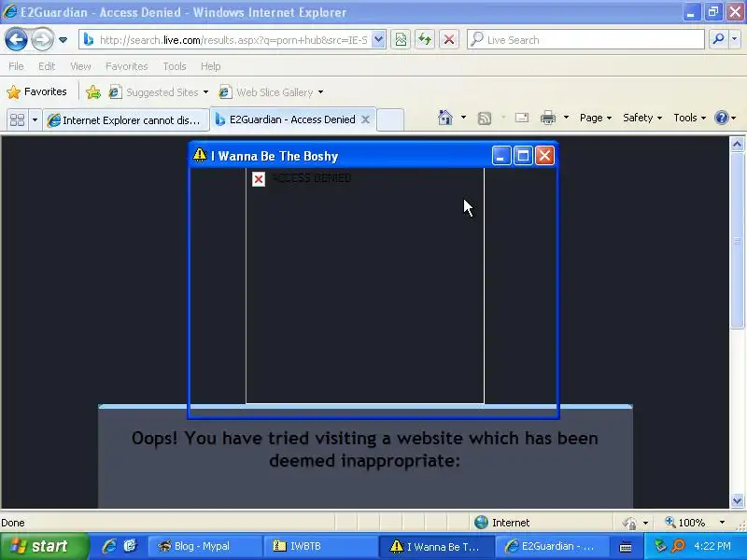The width and height of the screenshot is (747, 560).
Task: Click the Compatibility View broken-page icon
Action: tap(402, 40)
